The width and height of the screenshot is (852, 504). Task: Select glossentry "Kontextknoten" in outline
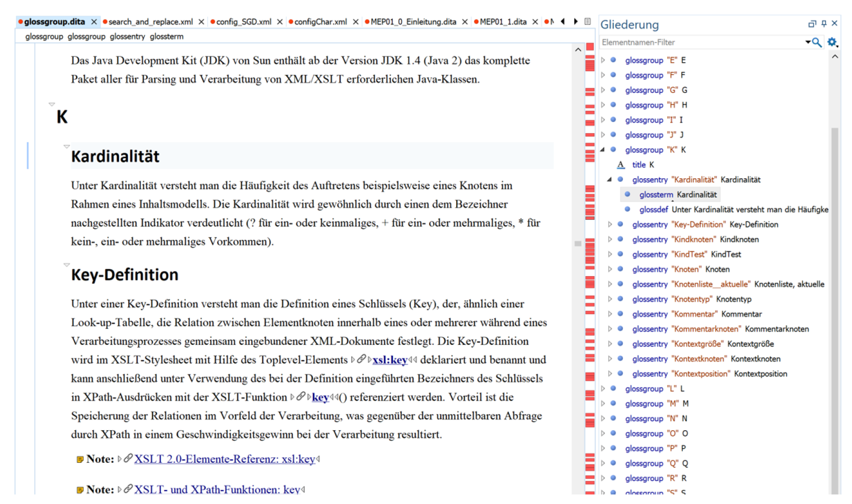point(706,359)
